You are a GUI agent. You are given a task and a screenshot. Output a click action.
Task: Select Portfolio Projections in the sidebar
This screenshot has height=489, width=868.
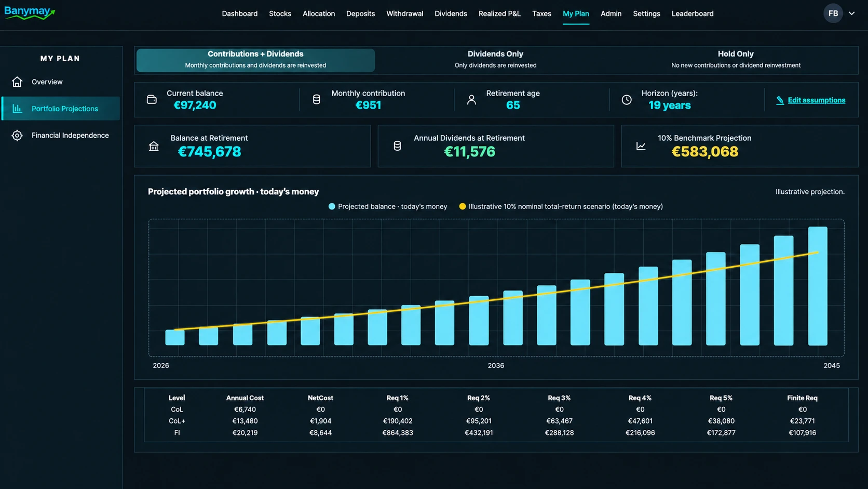[x=61, y=109]
